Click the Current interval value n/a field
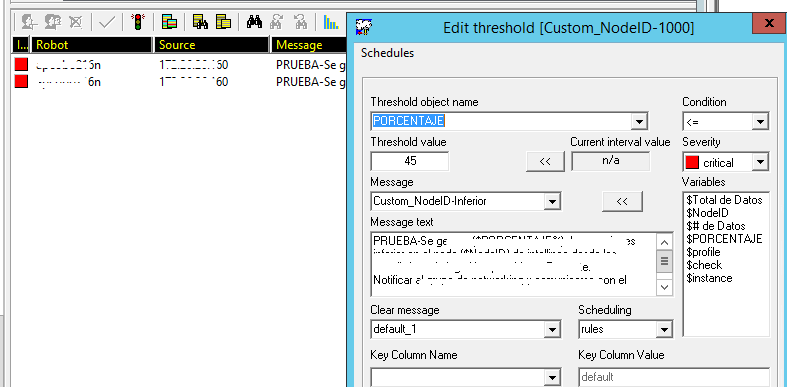The image size is (787, 387). point(610,161)
